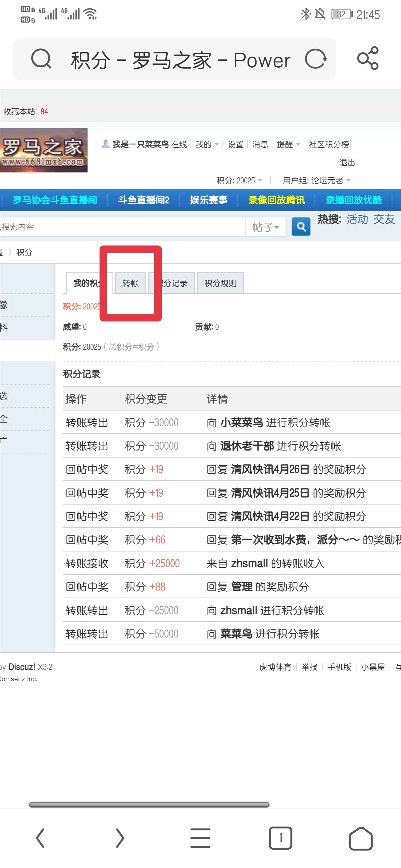Reload the page with refresh icon
The height and width of the screenshot is (868, 401).
click(316, 59)
